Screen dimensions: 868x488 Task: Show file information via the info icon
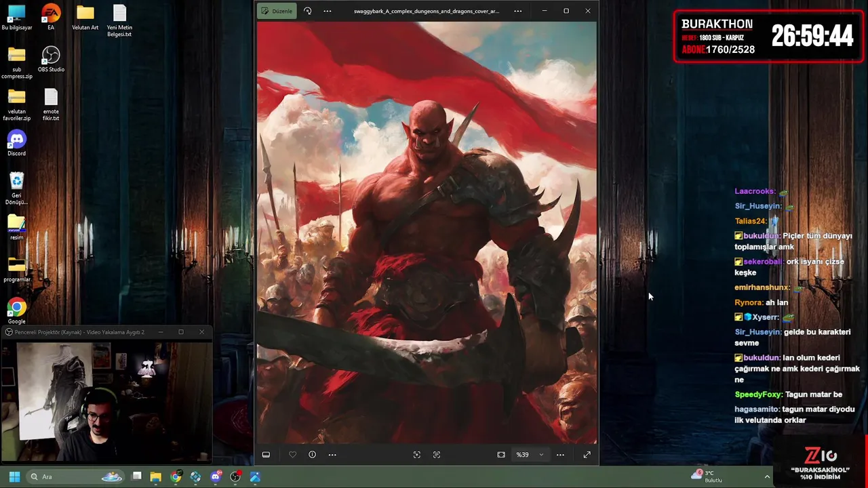pos(312,455)
